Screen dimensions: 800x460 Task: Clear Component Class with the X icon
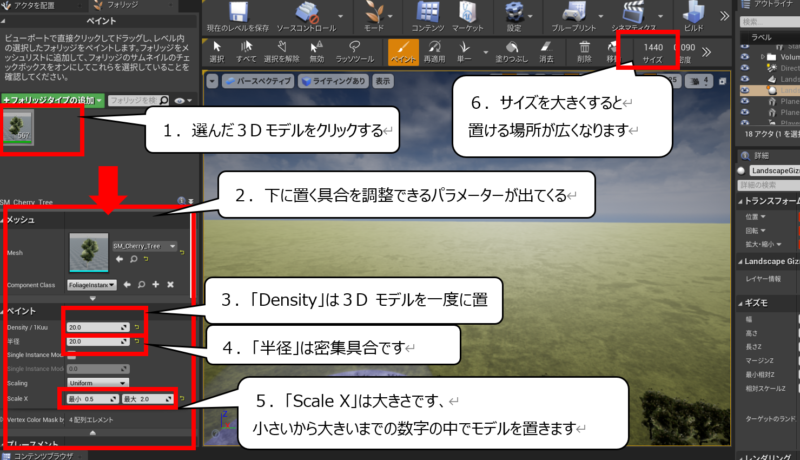170,285
